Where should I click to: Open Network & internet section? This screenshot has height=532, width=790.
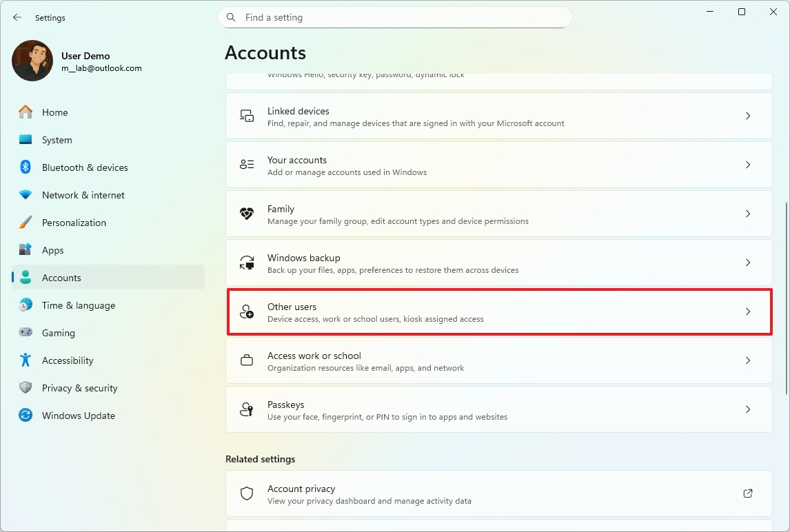click(108, 195)
